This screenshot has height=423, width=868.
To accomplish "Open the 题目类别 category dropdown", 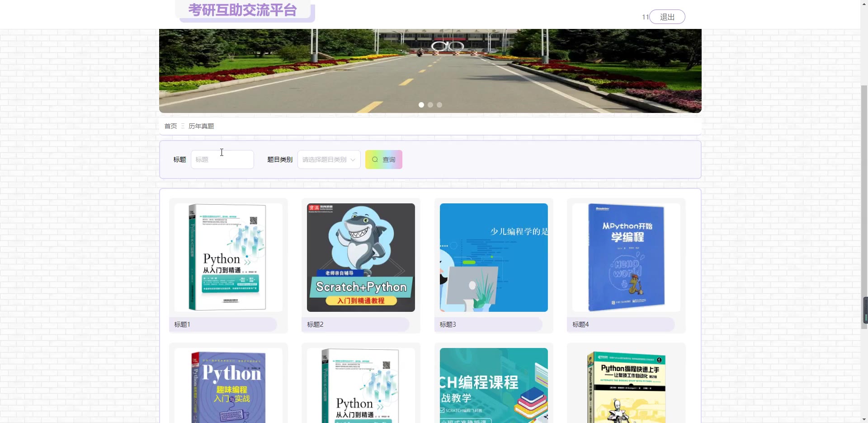I will coord(329,160).
